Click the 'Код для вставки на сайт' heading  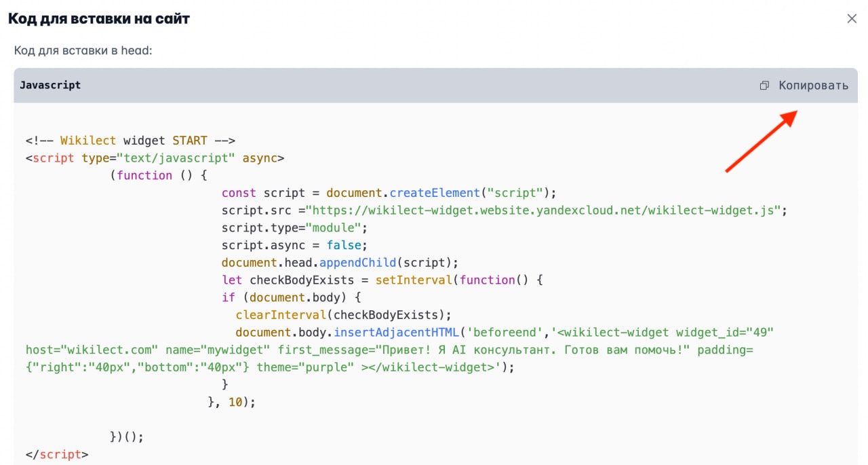pyautogui.click(x=98, y=19)
